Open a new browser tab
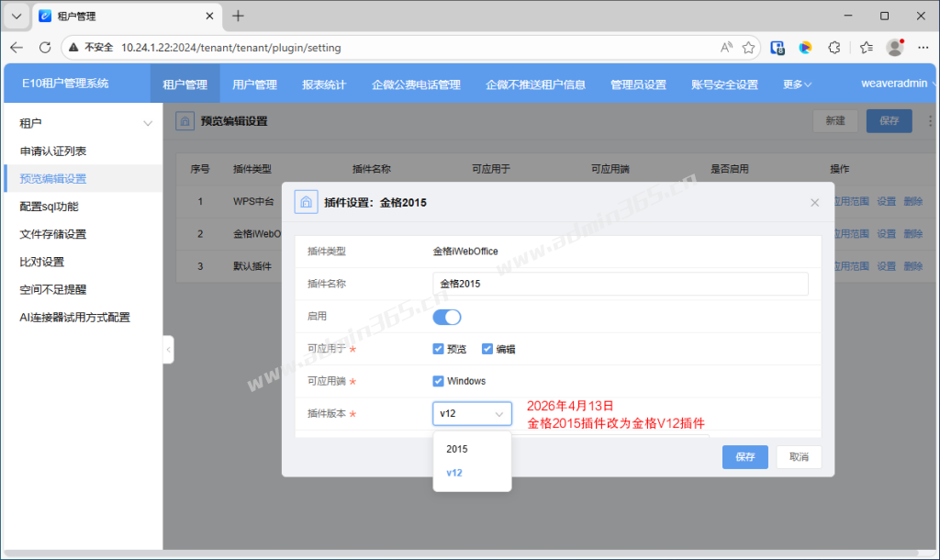Image resolution: width=940 pixels, height=560 pixels. click(238, 17)
